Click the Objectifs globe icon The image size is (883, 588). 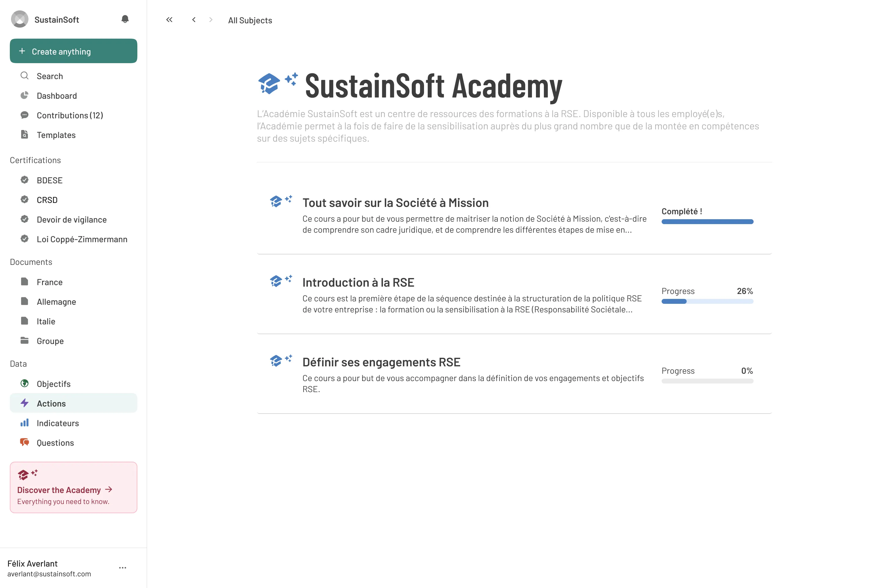(24, 384)
